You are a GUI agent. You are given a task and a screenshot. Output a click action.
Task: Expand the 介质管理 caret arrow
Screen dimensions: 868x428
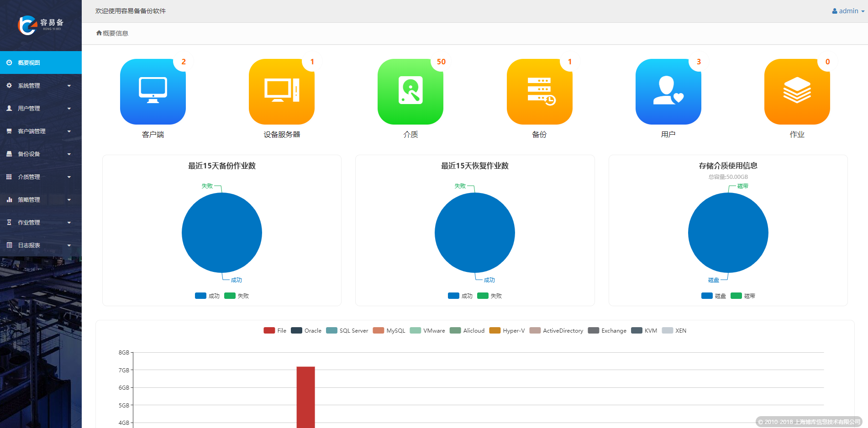tap(69, 177)
